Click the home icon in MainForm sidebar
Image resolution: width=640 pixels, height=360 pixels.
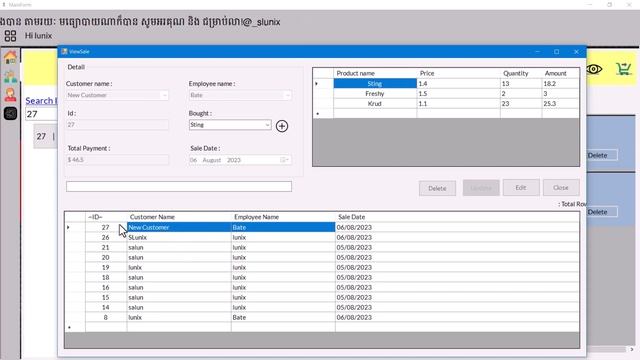point(10,57)
